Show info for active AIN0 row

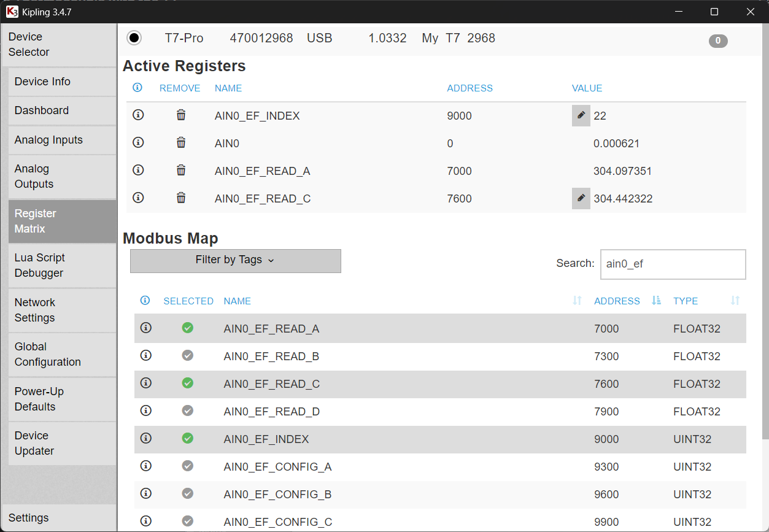(x=138, y=142)
